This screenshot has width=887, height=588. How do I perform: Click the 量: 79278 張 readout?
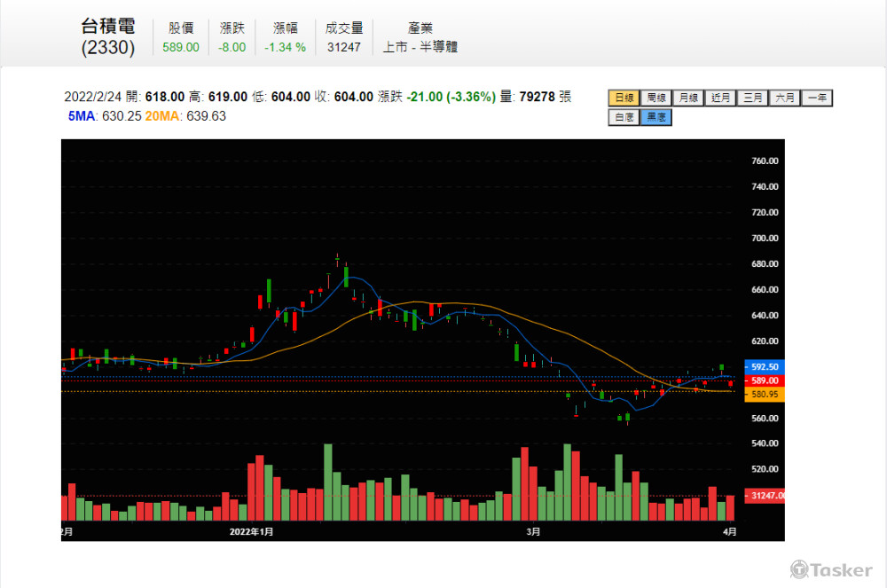(x=535, y=97)
